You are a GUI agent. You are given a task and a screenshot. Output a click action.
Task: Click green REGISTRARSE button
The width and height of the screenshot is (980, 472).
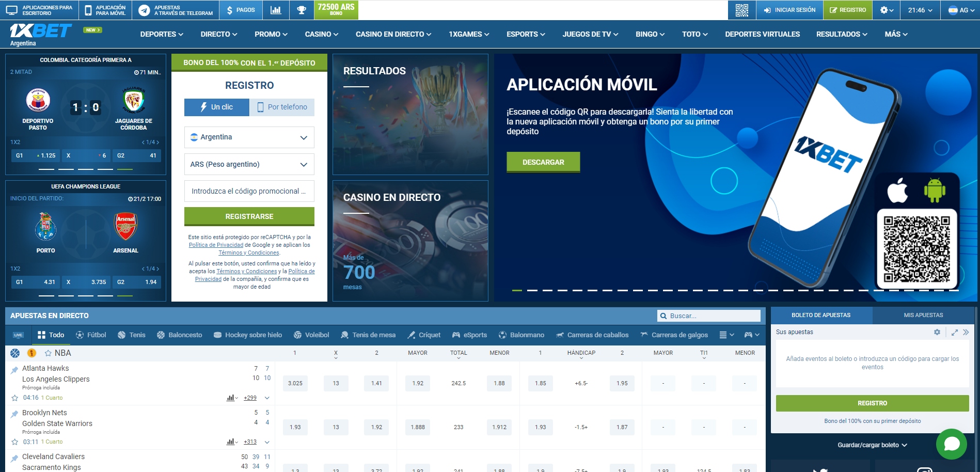[x=249, y=216]
